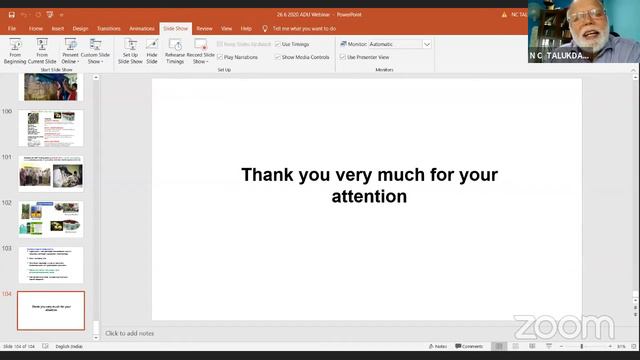Click the zoom slider handle

click(x=582, y=346)
